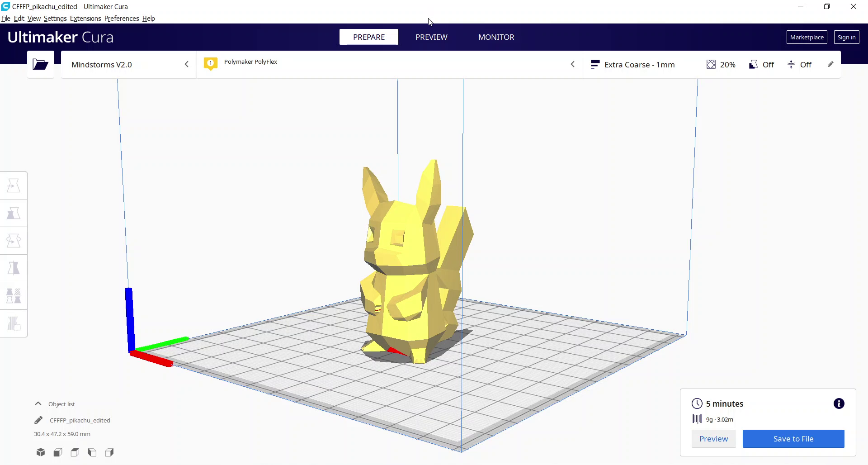Open the Marketplace
The image size is (868, 465).
coord(807,37)
